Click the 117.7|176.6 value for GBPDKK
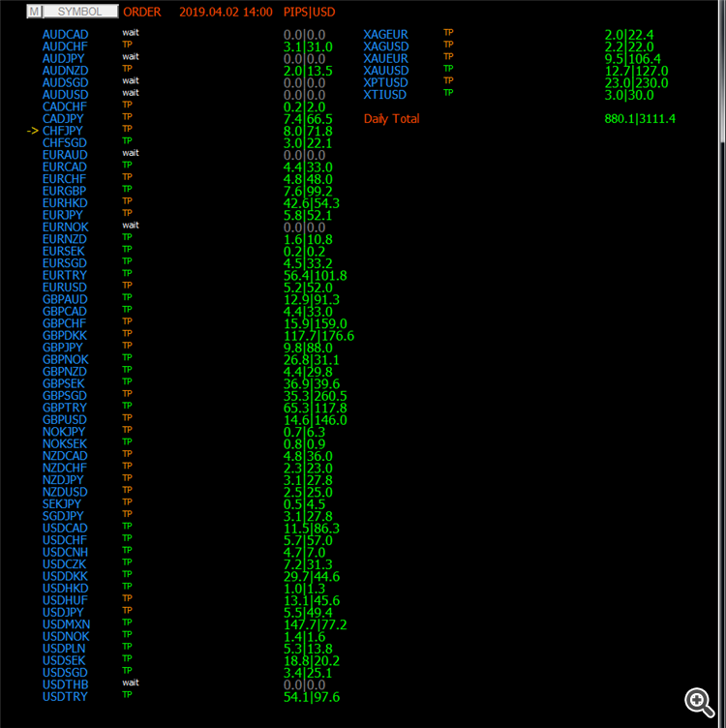This screenshot has height=728, width=726. pyautogui.click(x=318, y=336)
